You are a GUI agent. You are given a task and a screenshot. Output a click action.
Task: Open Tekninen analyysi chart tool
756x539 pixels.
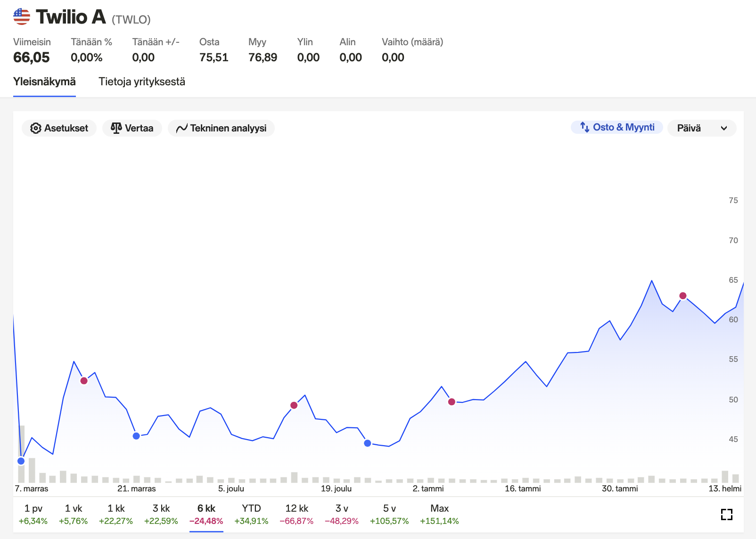(221, 128)
